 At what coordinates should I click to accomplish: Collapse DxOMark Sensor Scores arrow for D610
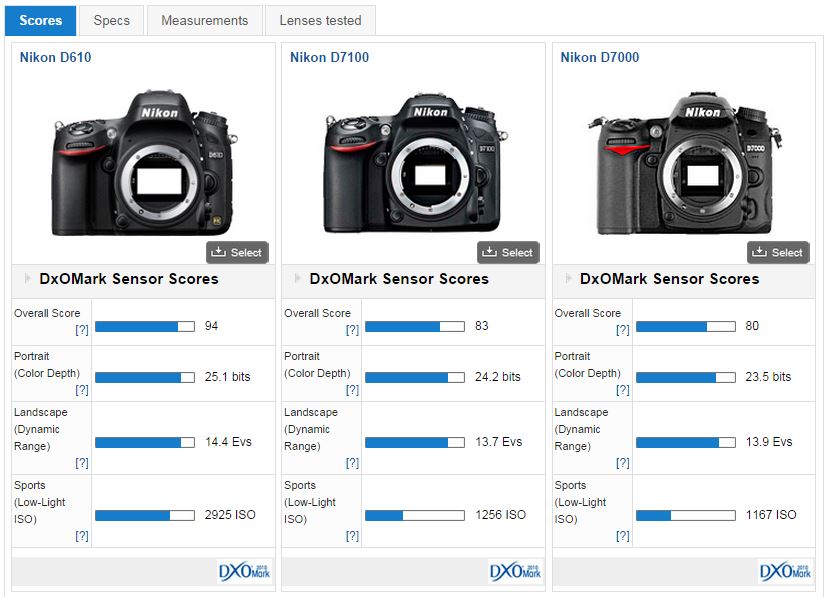(27, 278)
